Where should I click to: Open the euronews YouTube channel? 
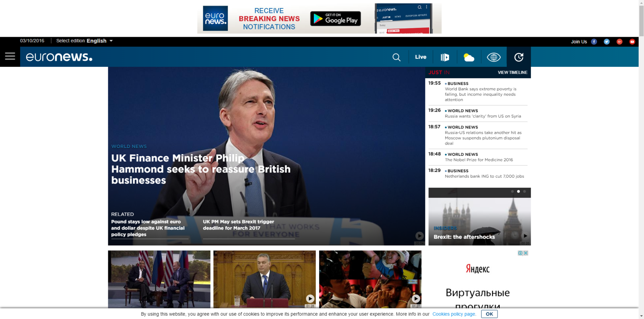pos(632,41)
